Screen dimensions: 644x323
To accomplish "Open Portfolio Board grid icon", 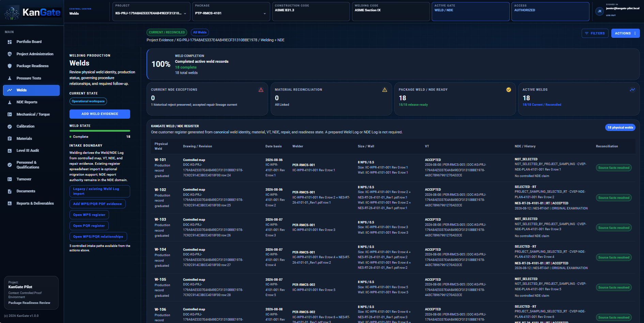I will tap(10, 42).
